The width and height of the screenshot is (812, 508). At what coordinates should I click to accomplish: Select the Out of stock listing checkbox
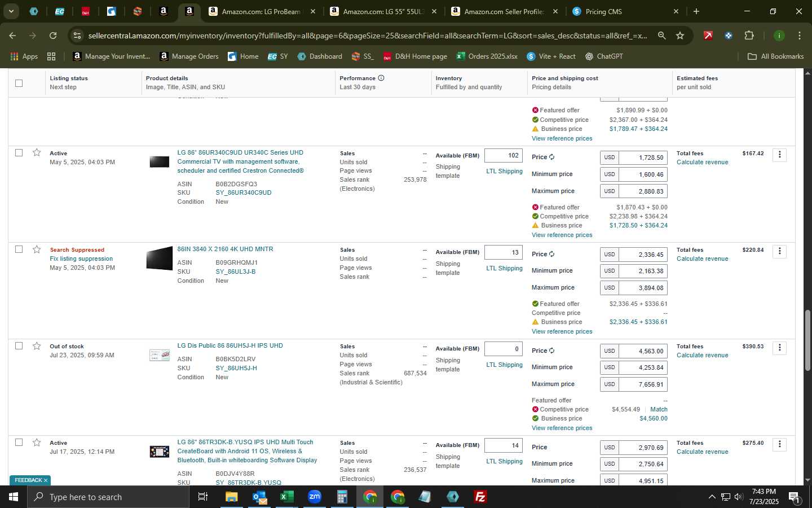tap(19, 345)
